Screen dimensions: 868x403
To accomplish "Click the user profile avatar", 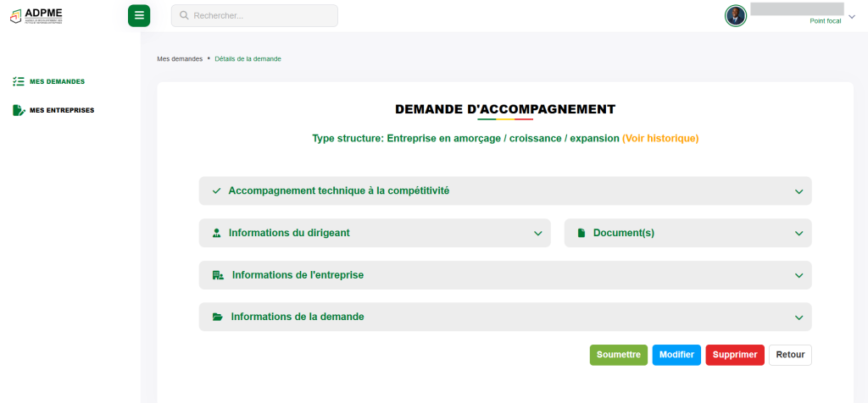I will (735, 15).
